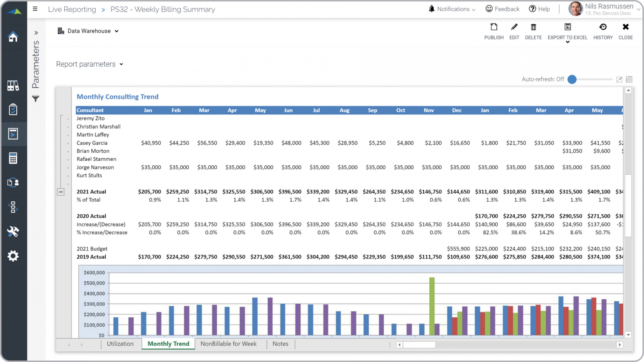Image resolution: width=644 pixels, height=362 pixels.
Task: Toggle the hamburger menu
Action: coord(35,9)
